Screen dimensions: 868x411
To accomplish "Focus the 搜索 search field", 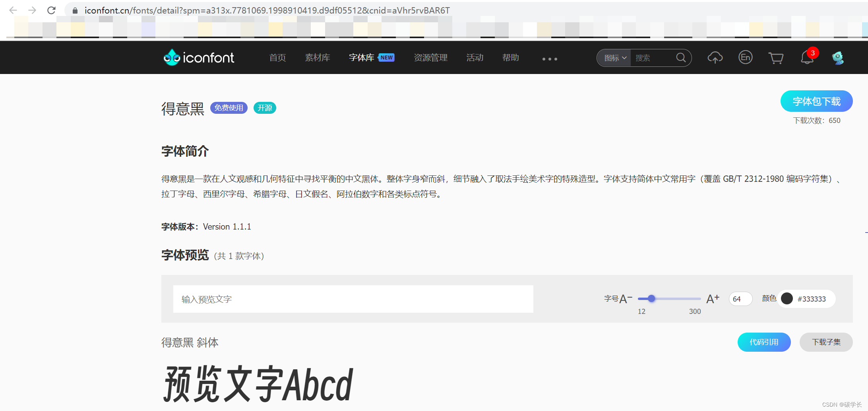I will tap(652, 58).
